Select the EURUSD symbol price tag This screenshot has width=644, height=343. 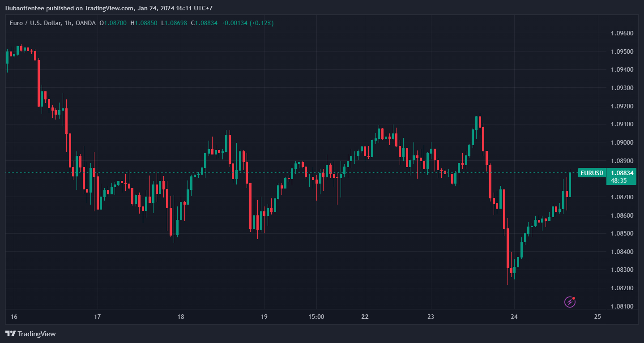[592, 173]
